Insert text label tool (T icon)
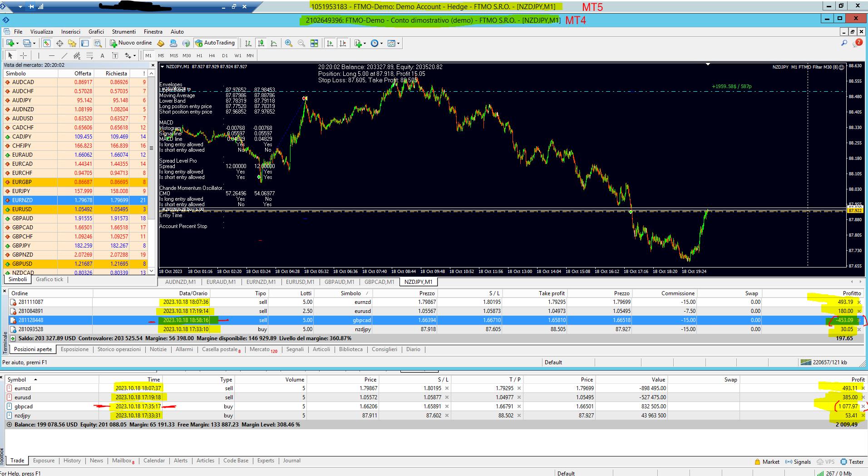Image resolution: width=868 pixels, height=476 pixels. pyautogui.click(x=115, y=55)
